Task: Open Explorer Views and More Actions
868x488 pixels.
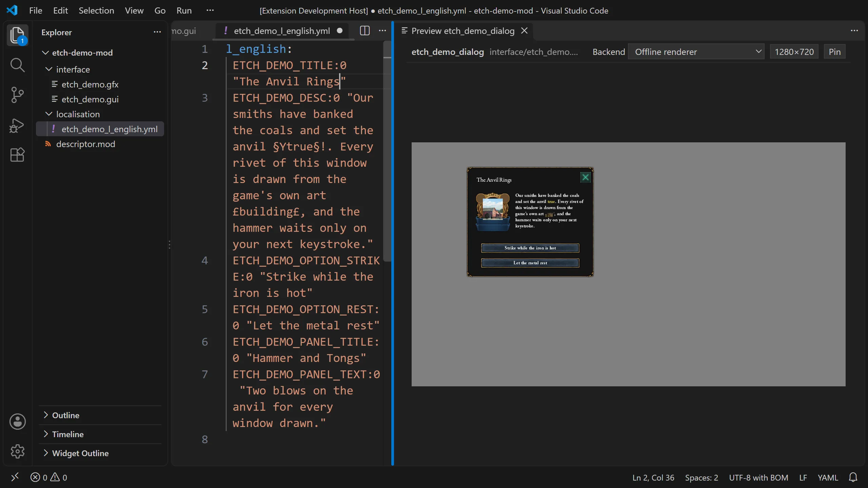Action: (x=157, y=32)
